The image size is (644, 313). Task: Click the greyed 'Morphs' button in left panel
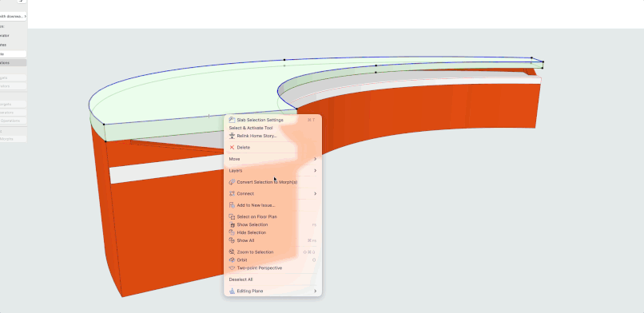point(13,139)
